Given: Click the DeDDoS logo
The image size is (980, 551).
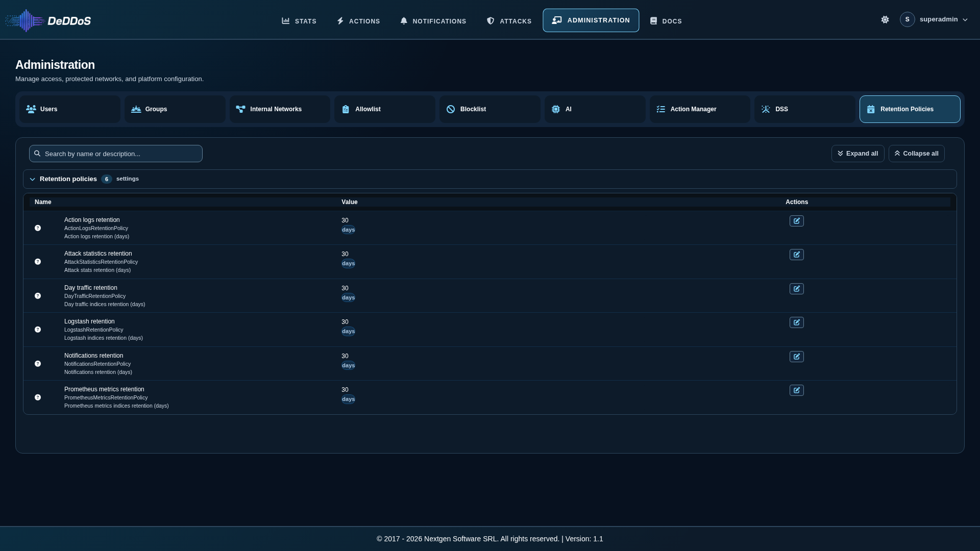Looking at the screenshot, I should click(48, 20).
